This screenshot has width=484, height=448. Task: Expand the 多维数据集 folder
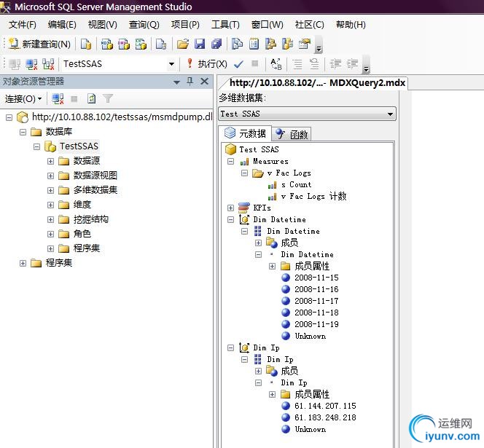tap(50, 190)
